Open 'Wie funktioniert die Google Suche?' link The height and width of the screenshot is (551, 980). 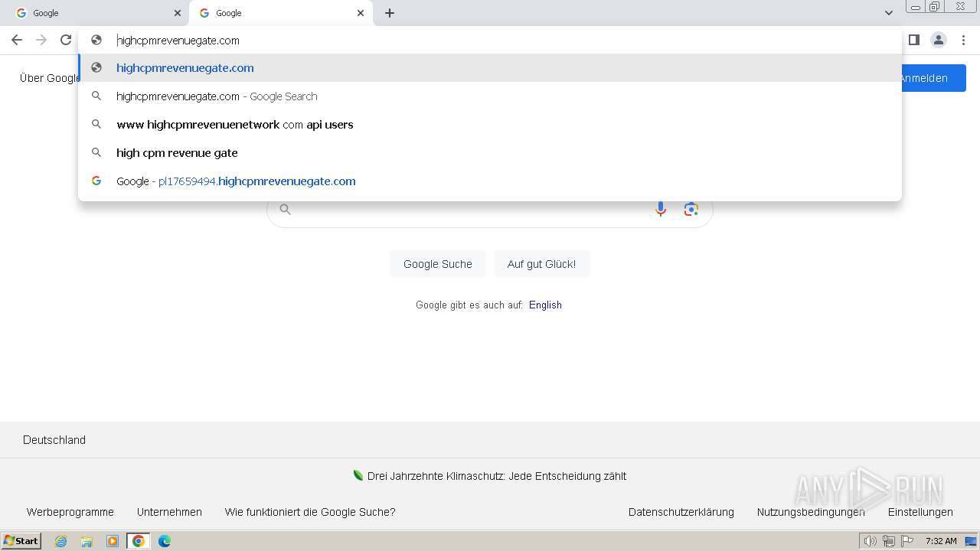(x=310, y=512)
